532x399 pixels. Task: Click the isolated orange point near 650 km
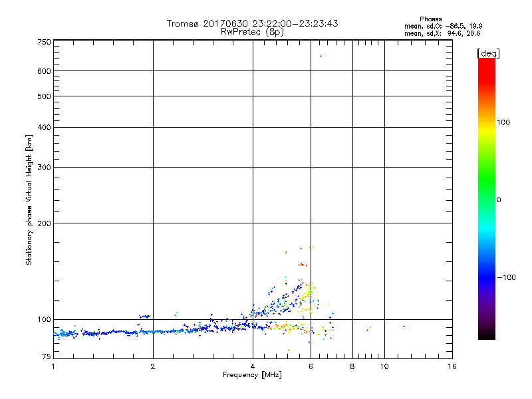[x=321, y=57]
